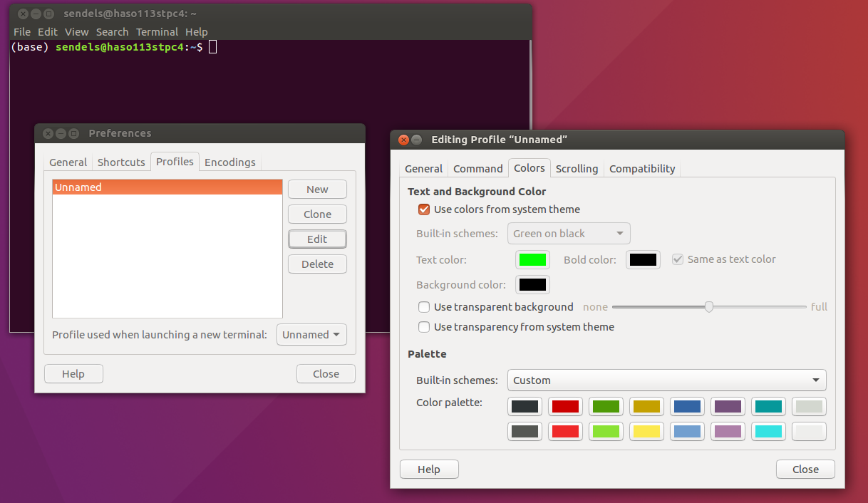Open the Green on black schemes dropdown
868x503 pixels.
pyautogui.click(x=569, y=234)
